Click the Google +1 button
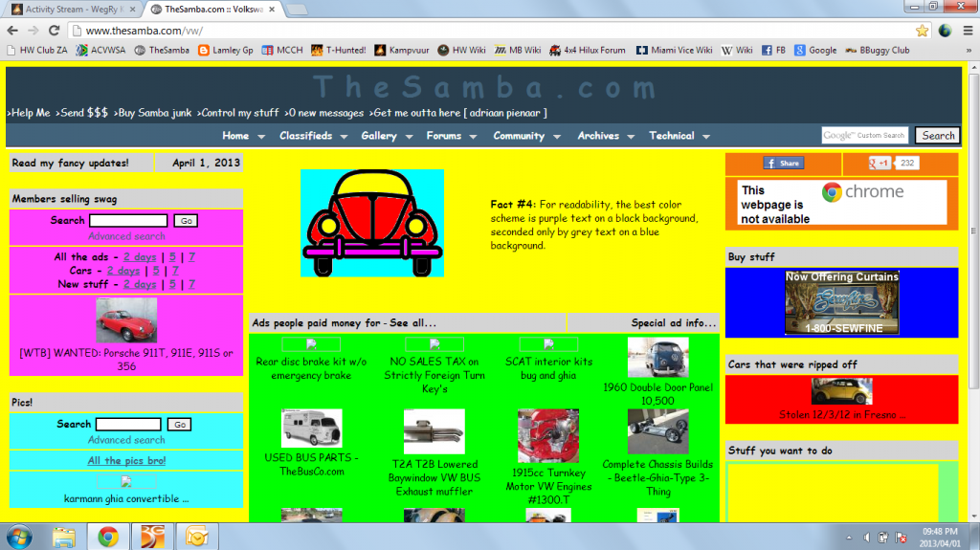 (880, 164)
